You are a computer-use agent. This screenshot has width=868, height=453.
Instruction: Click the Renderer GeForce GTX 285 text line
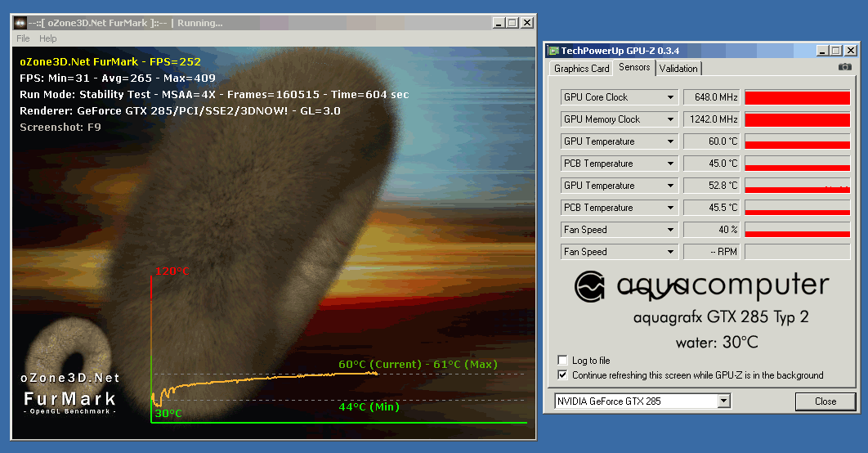point(180,110)
